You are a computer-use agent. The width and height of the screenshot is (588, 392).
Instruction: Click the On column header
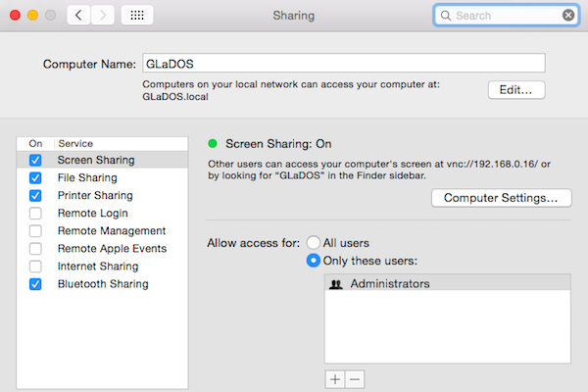click(x=35, y=144)
